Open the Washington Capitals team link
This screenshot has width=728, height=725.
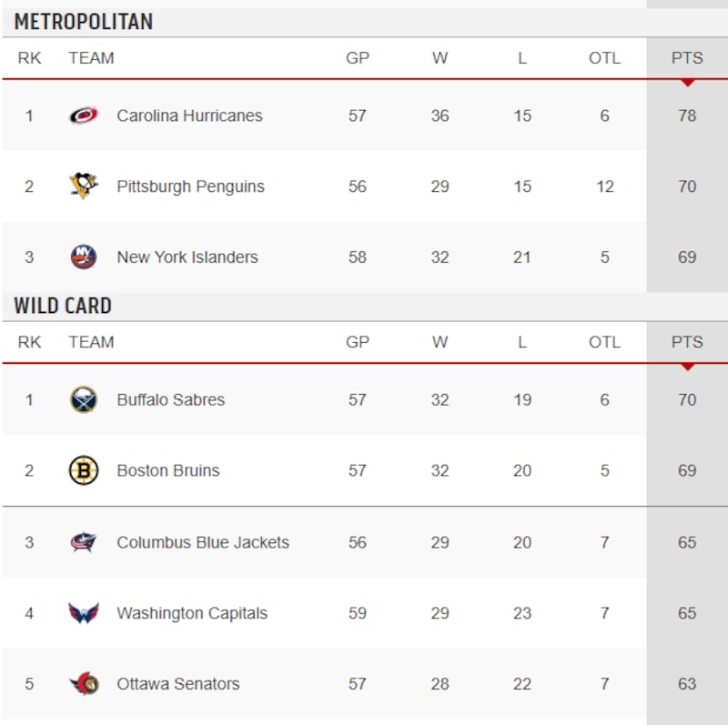[192, 613]
